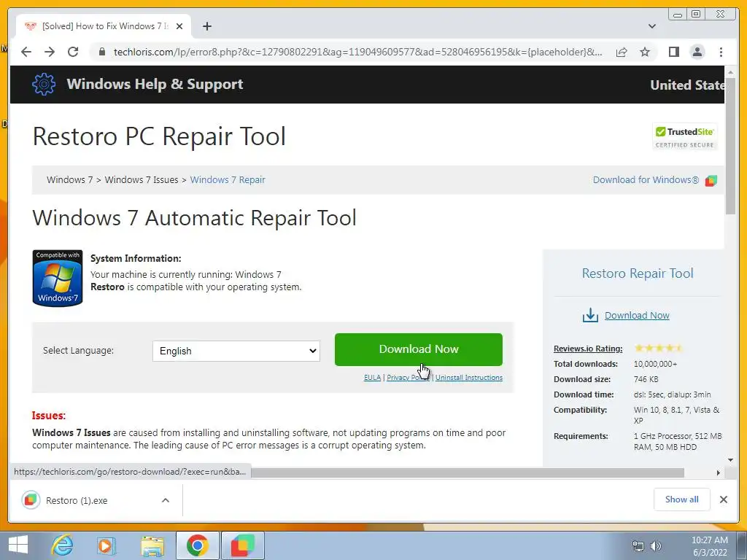Launch Internet Explorer from the taskbar
The width and height of the screenshot is (747, 560).
[63, 545]
